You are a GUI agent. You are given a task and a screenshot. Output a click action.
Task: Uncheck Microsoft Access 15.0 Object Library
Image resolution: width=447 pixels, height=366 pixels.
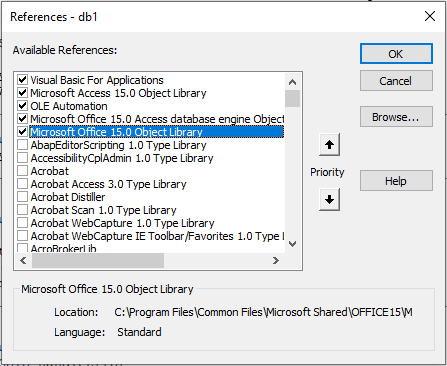tap(22, 93)
